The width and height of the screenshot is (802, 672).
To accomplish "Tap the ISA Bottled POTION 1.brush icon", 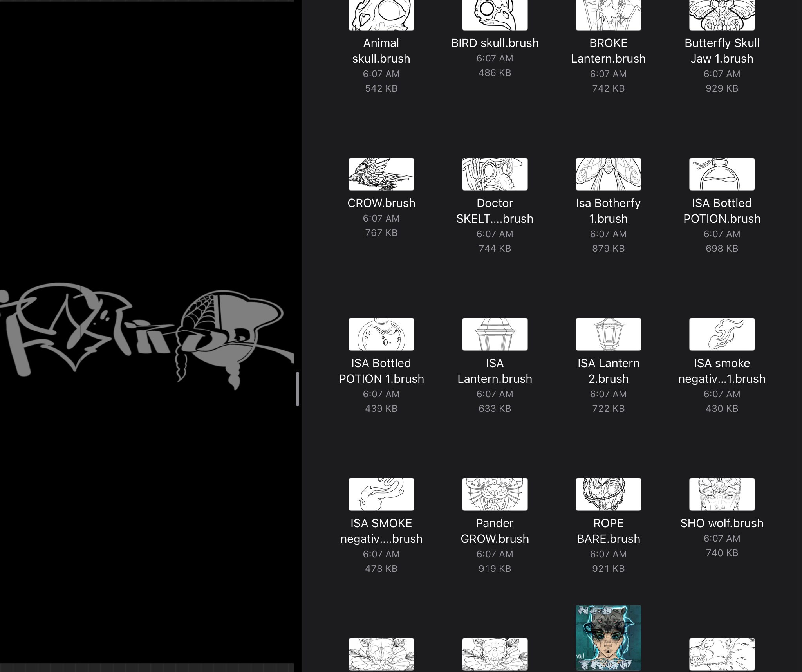I will click(x=381, y=334).
